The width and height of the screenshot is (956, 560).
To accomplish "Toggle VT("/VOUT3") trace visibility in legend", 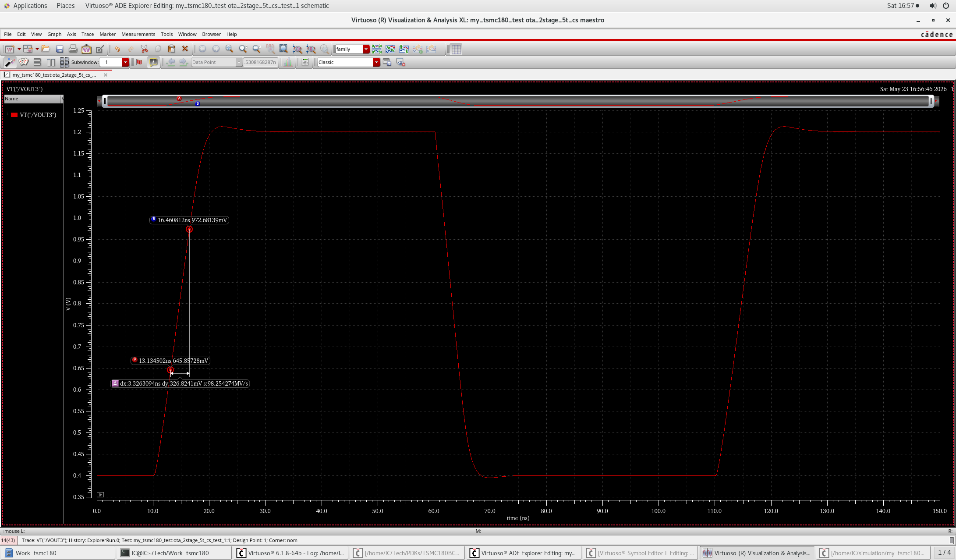I will 14,115.
